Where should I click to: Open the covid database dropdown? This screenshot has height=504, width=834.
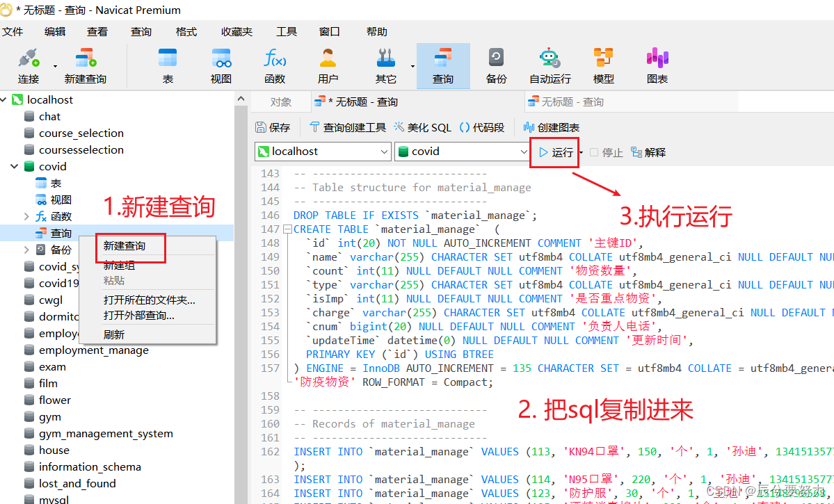point(462,152)
